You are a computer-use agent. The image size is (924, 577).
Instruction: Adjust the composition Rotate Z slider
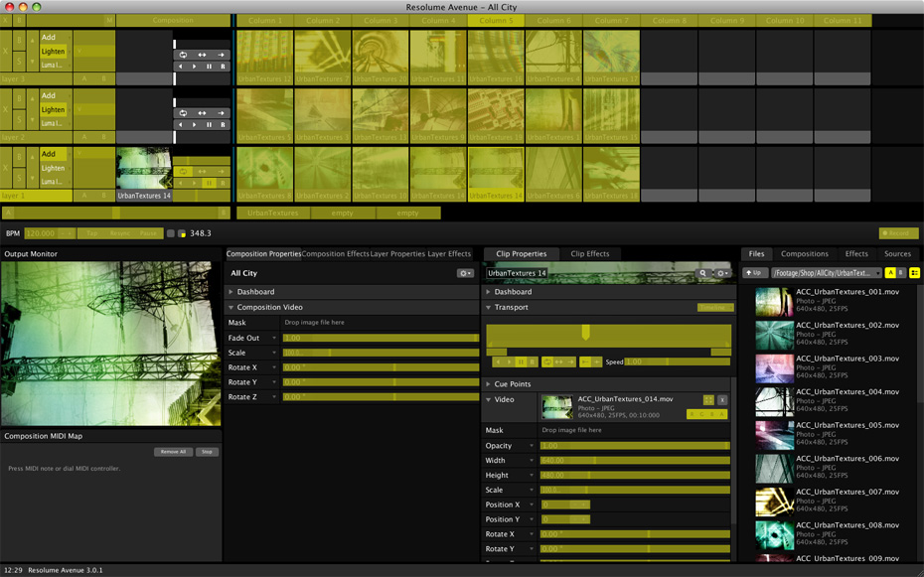click(381, 397)
